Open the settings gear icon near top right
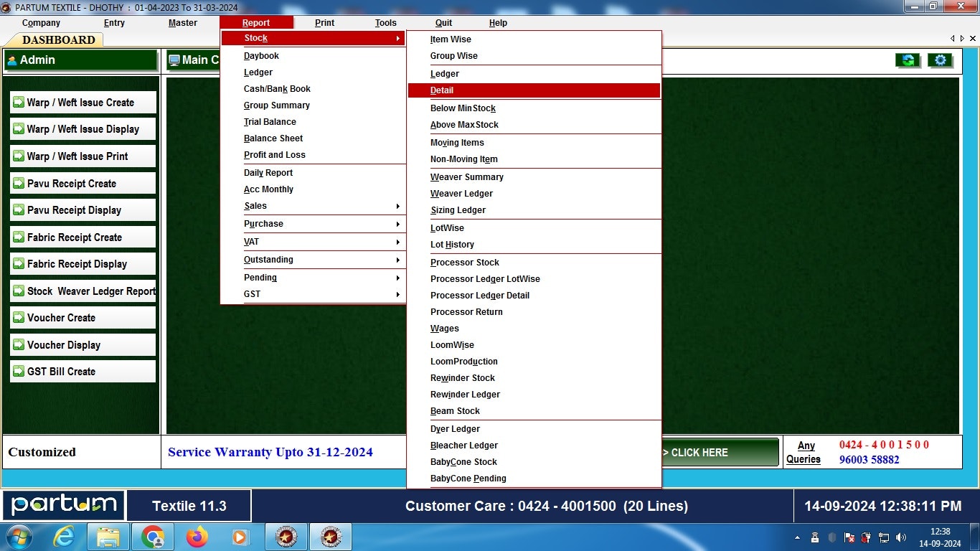Screen dimensions: 980x551 (x=940, y=60)
